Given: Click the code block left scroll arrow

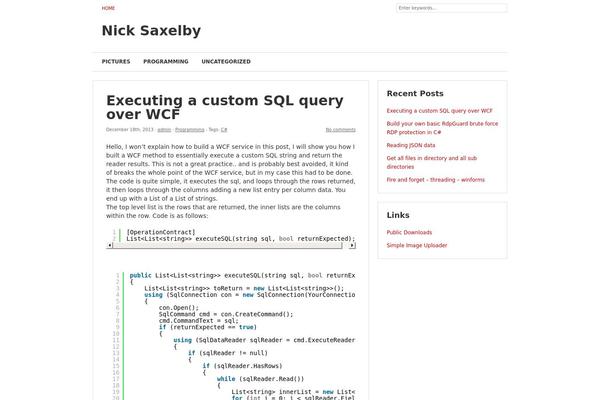Looking at the screenshot, I should pyautogui.click(x=109, y=245).
